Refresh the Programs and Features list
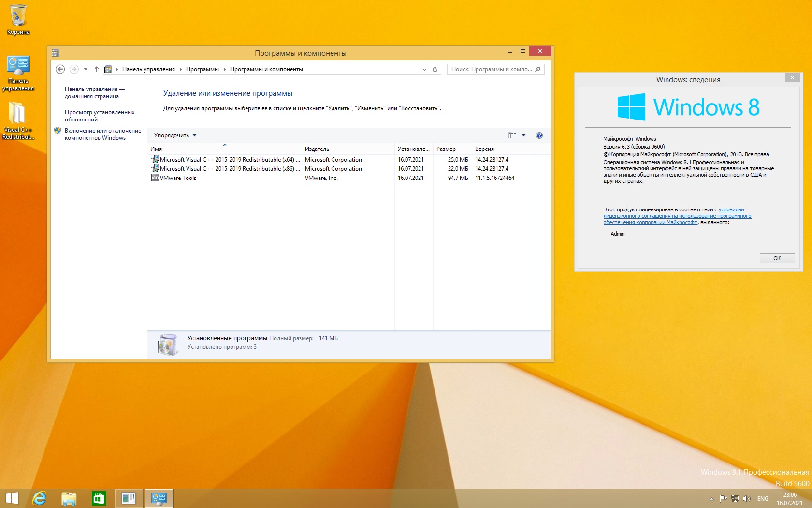The image size is (812, 508). [435, 69]
